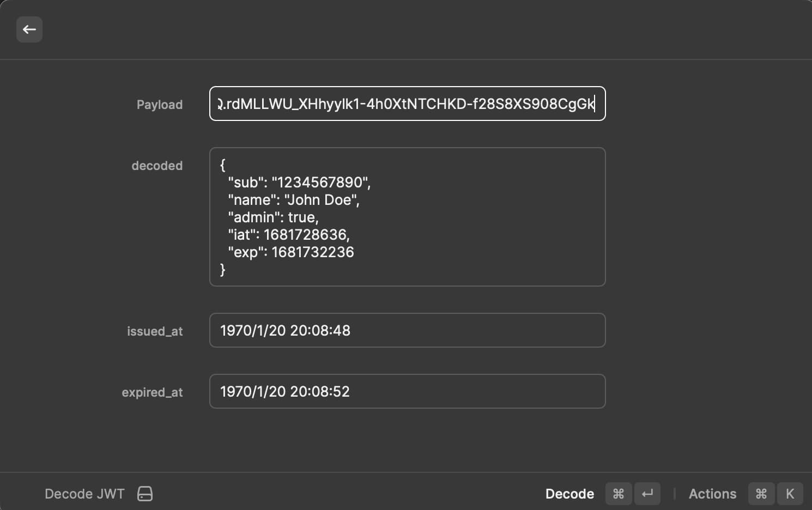Click inside the decoded JSON text area

point(408,217)
